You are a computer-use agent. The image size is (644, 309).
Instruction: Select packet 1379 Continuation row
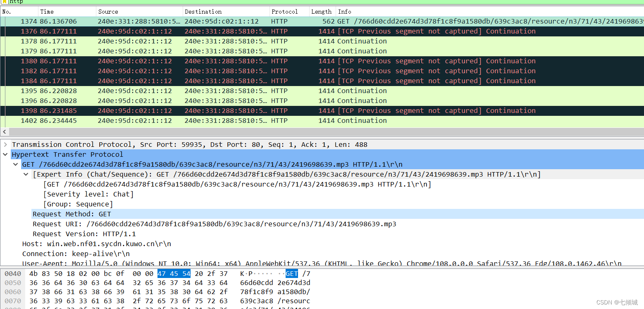(x=322, y=51)
